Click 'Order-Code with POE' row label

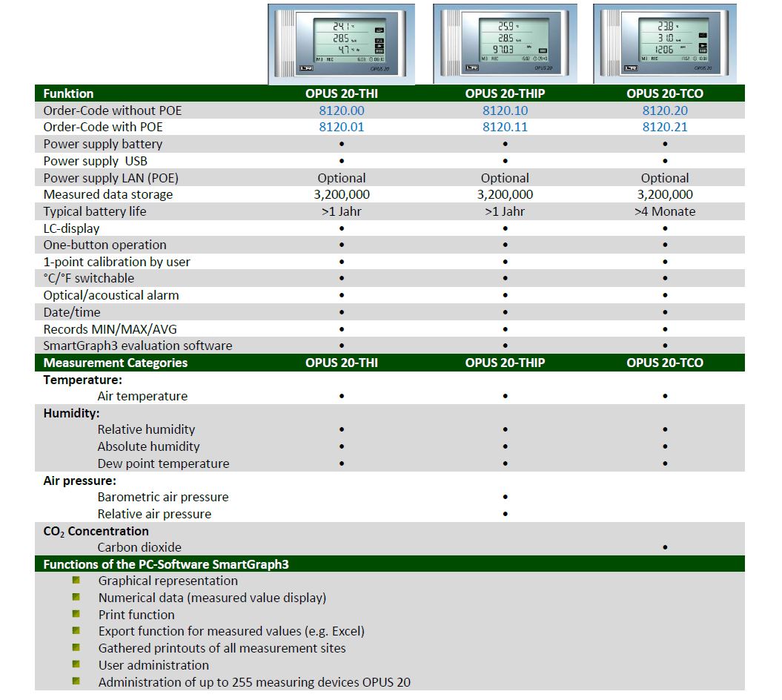pyautogui.click(x=103, y=127)
